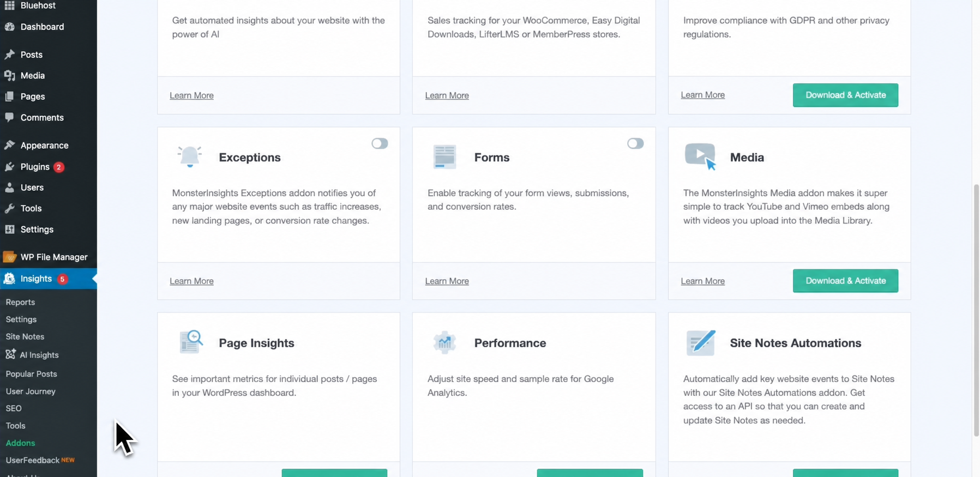Click the Media addon play-cursor icon

[700, 157]
